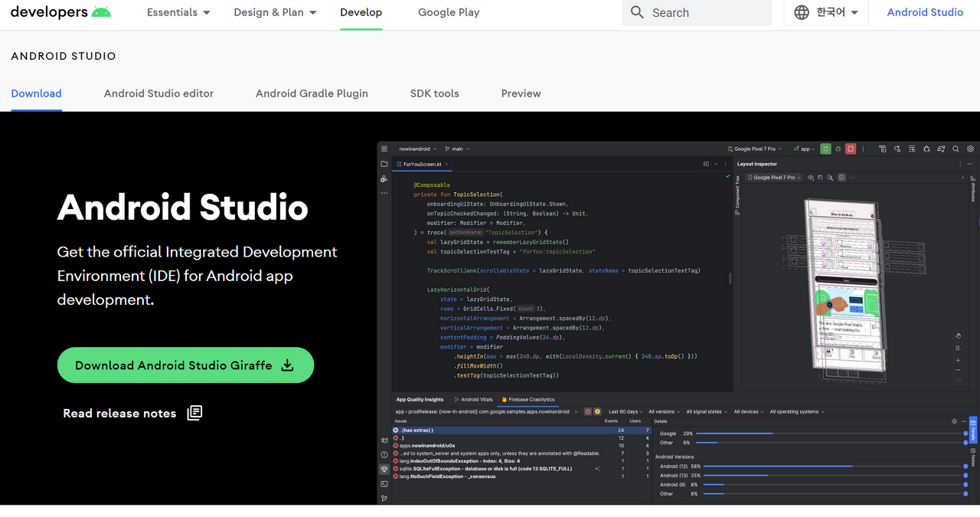Click the App Quality Insights gem sidebar icon

(384, 469)
